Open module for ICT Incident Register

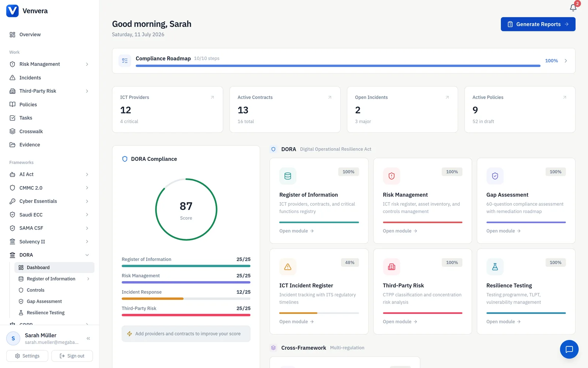(x=297, y=322)
